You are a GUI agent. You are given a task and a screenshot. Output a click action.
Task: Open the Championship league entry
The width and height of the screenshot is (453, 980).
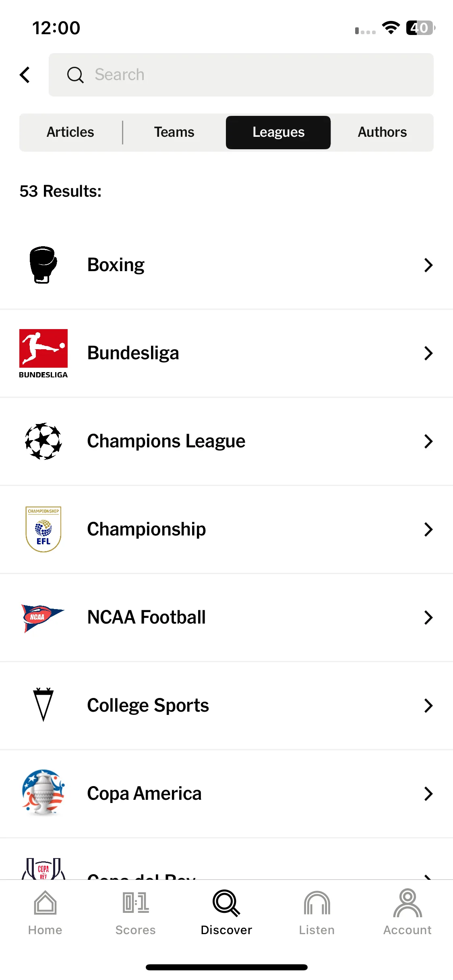(x=226, y=529)
